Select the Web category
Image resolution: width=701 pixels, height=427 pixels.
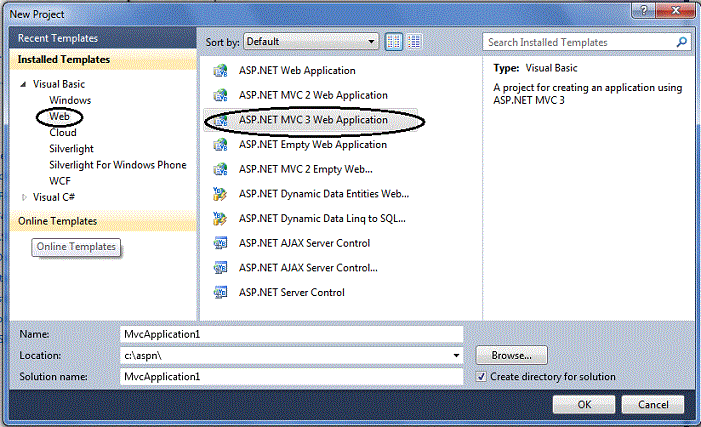pos(59,116)
